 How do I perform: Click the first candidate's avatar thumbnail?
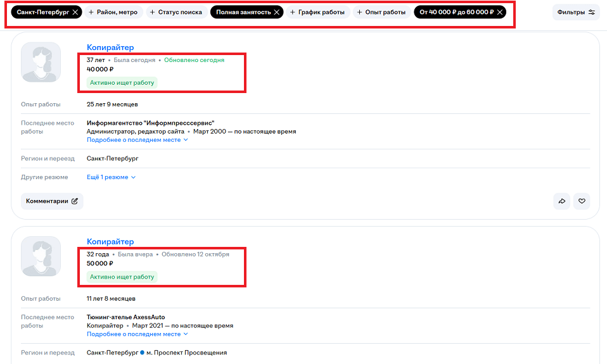click(41, 62)
